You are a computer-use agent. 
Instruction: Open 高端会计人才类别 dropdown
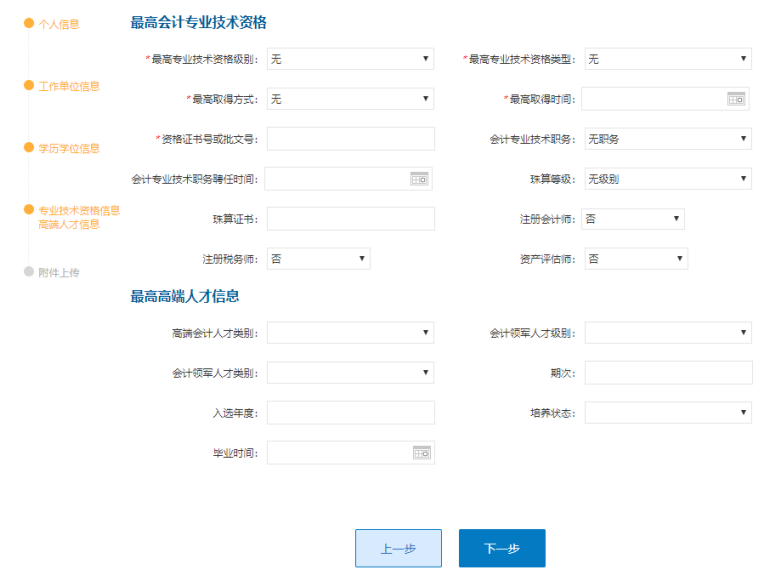point(350,333)
